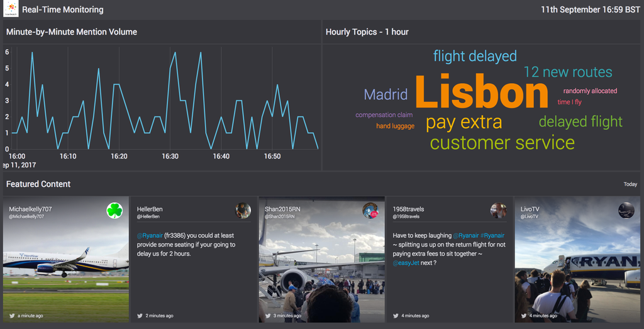Open Shan2015RN's profile avatar
Image resolution: width=644 pixels, height=329 pixels.
(x=370, y=211)
